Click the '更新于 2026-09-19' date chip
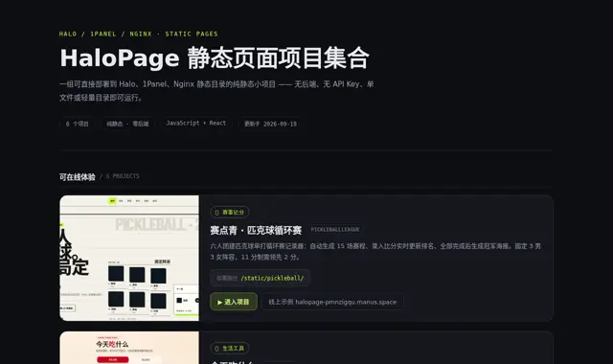This screenshot has height=364, width=613. point(270,124)
